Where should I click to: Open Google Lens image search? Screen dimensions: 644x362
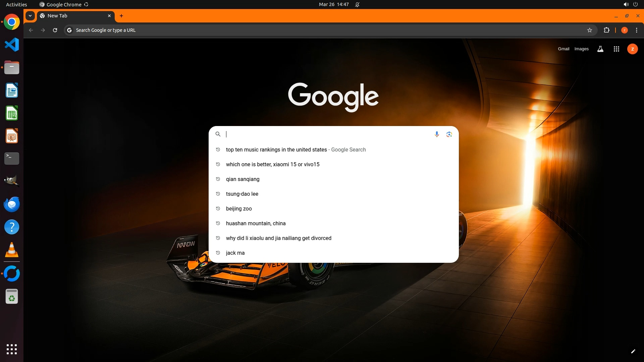pos(449,134)
